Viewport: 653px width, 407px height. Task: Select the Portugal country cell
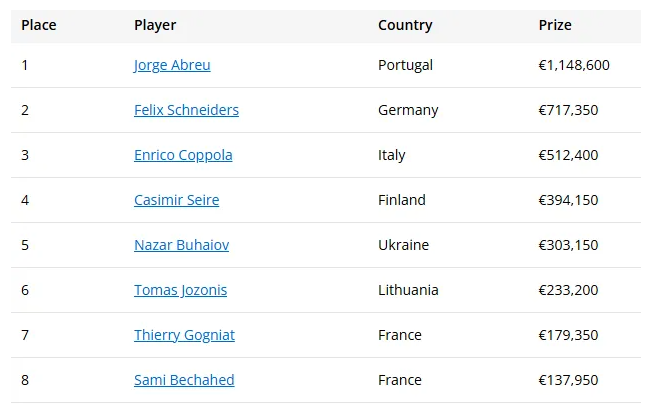(x=405, y=65)
